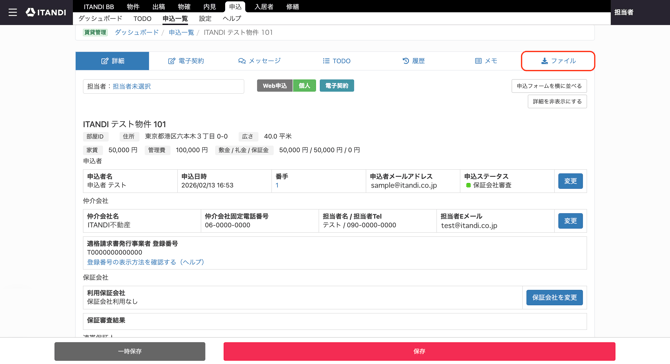Screen dimensions: 670x364
Task: Click 変更 button for 仲介会社
Action: click(x=570, y=221)
